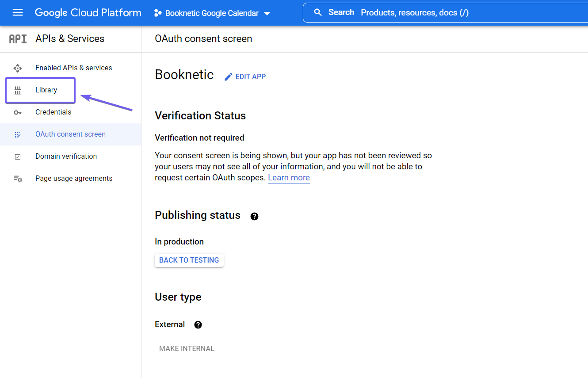588x378 pixels.
Task: Click the Booknetic app name heading
Action: click(x=184, y=75)
